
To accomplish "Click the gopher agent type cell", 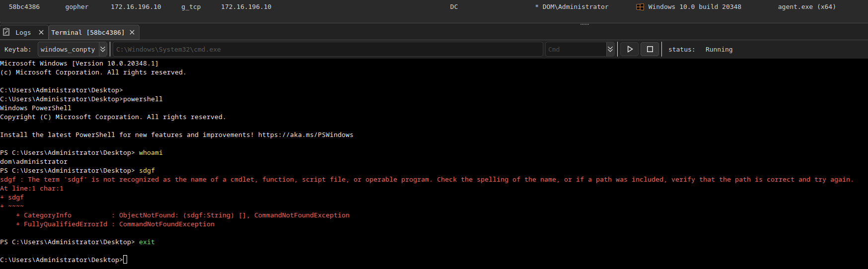I will [77, 7].
